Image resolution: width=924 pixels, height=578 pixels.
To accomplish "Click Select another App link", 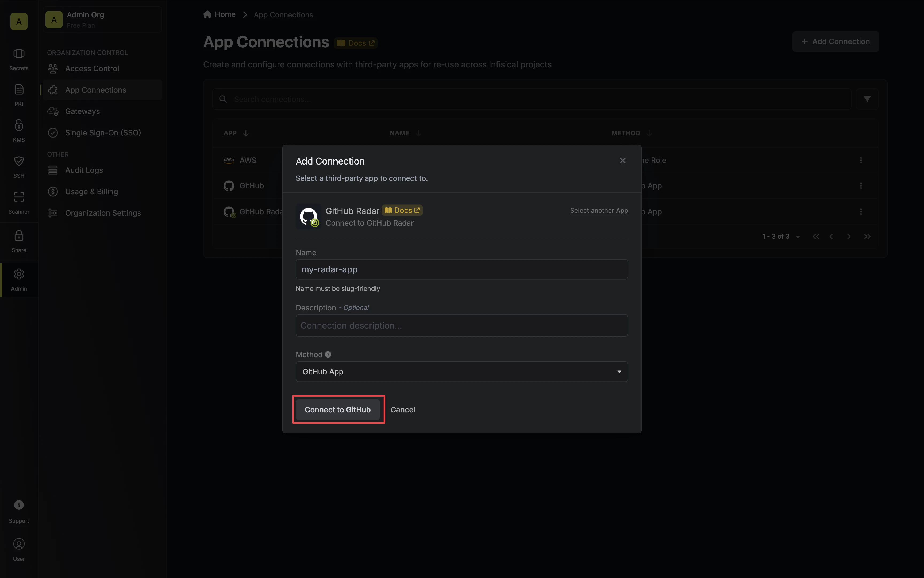I will (x=599, y=211).
